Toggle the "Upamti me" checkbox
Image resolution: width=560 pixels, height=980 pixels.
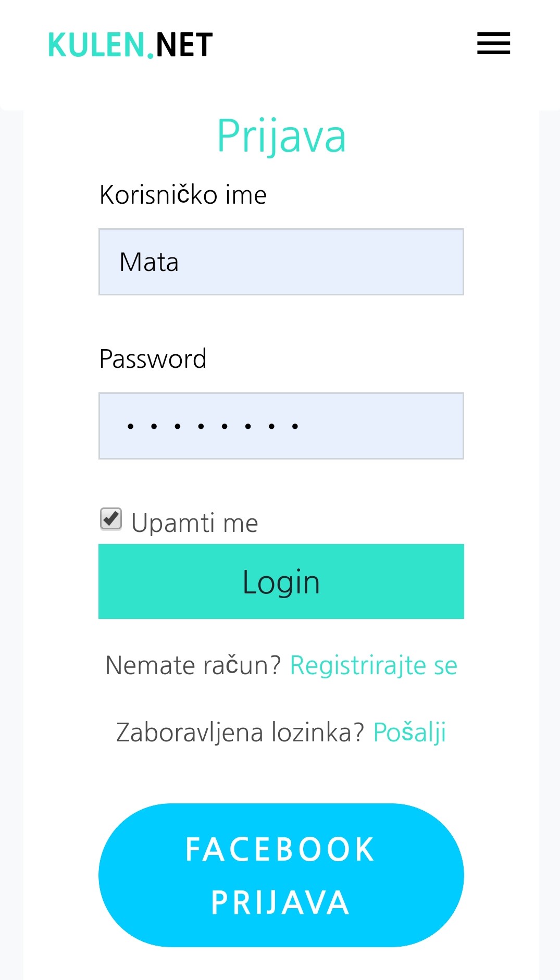pos(111,519)
